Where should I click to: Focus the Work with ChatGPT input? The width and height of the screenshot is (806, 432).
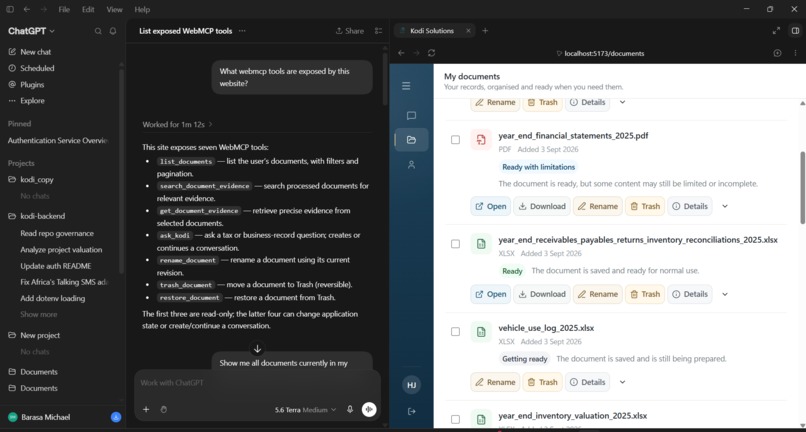tap(257, 383)
